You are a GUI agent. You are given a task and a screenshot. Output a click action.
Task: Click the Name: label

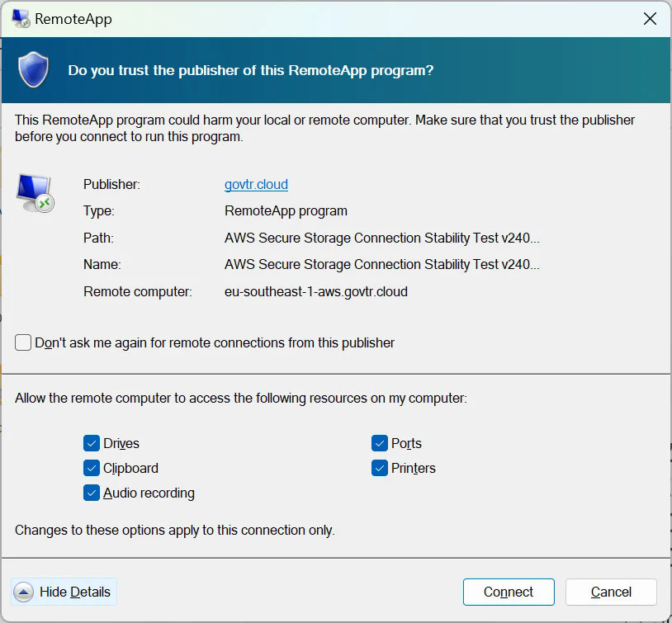pos(102,264)
